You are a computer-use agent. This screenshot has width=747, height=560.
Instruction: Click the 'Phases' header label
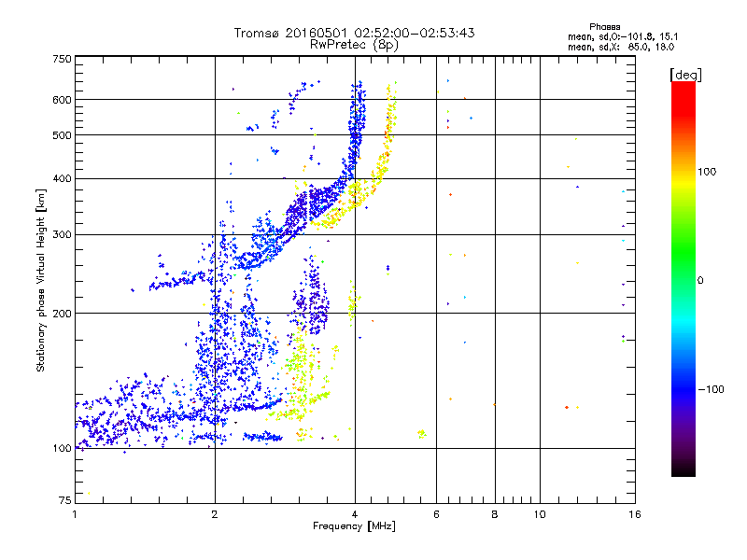(604, 27)
